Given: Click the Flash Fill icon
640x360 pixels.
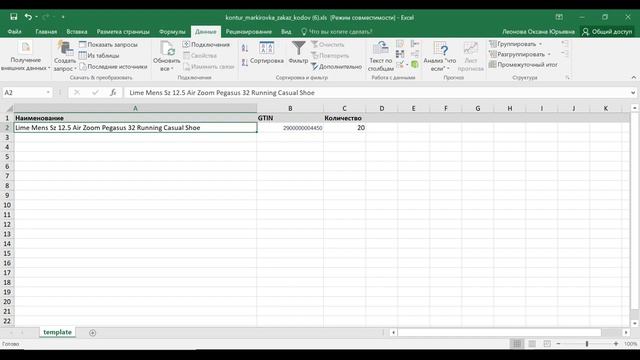Looking at the screenshot, I should (400, 44).
